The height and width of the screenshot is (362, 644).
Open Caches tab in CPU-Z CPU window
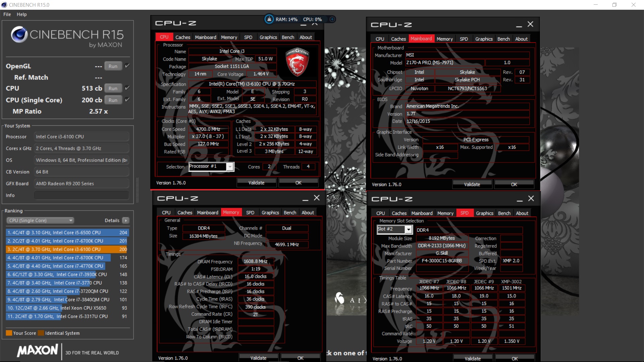coord(182,37)
